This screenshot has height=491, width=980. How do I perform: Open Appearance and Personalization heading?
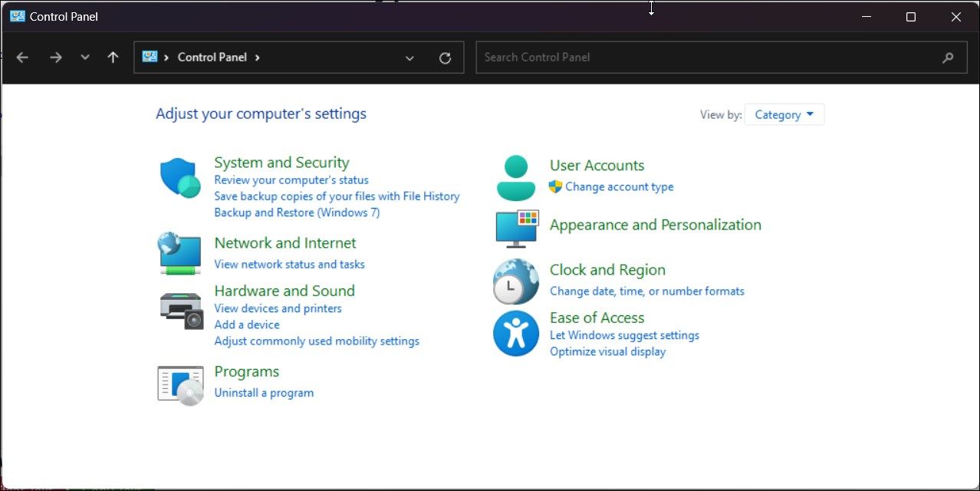(656, 224)
